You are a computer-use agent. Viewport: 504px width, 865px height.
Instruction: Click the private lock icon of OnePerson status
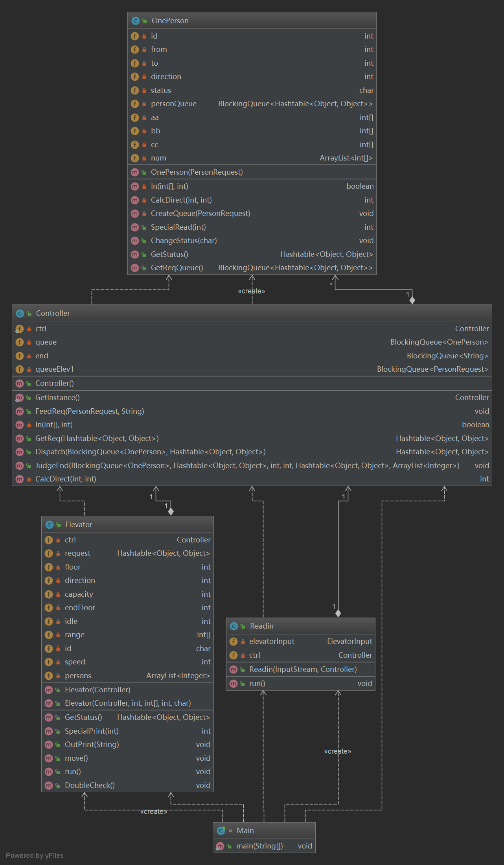[144, 90]
